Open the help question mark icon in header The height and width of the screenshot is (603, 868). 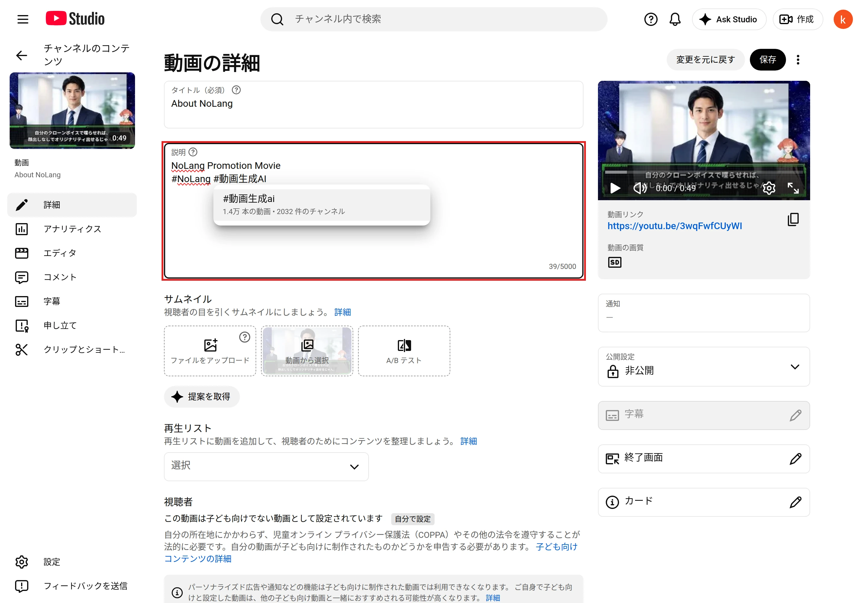point(650,19)
